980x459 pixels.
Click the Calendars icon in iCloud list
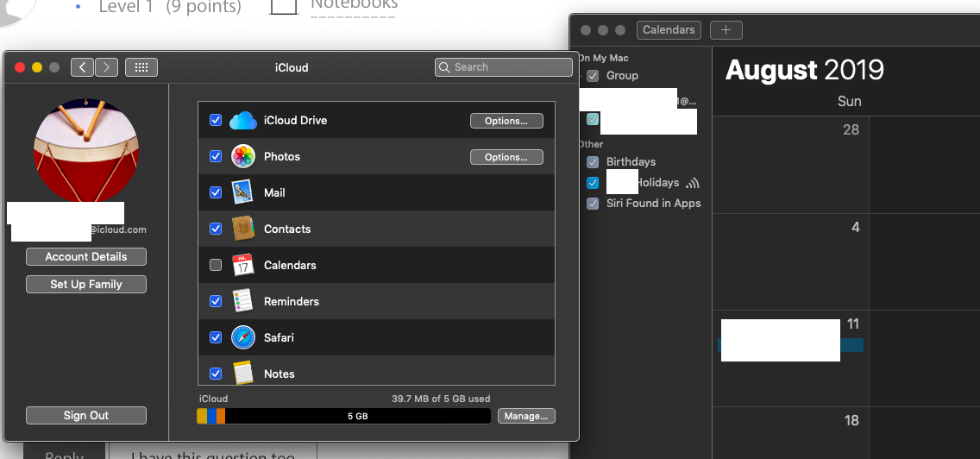coord(242,265)
